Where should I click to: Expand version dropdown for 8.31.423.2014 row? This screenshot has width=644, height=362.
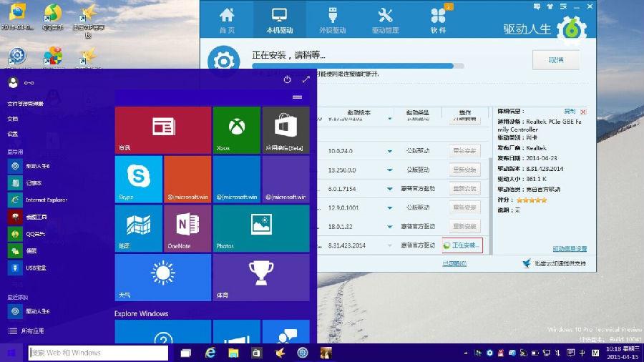coord(389,245)
